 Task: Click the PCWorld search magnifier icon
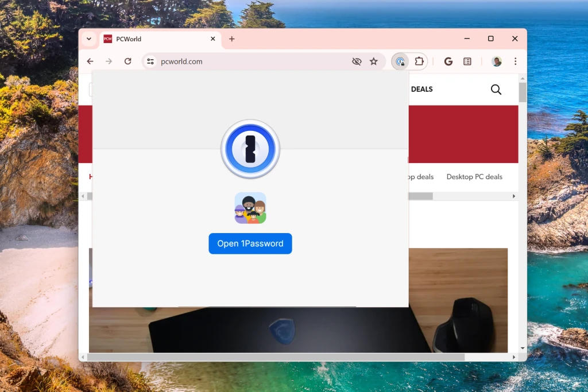(x=496, y=90)
